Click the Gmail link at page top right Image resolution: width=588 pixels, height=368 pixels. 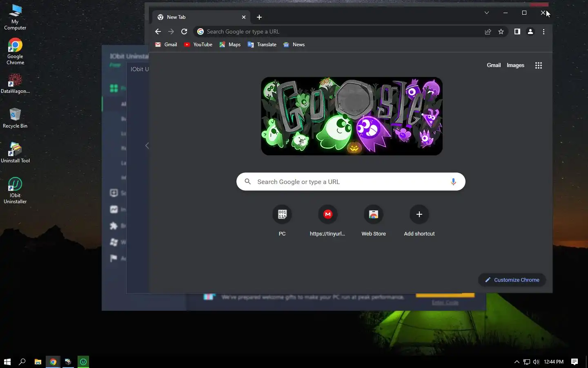point(494,65)
